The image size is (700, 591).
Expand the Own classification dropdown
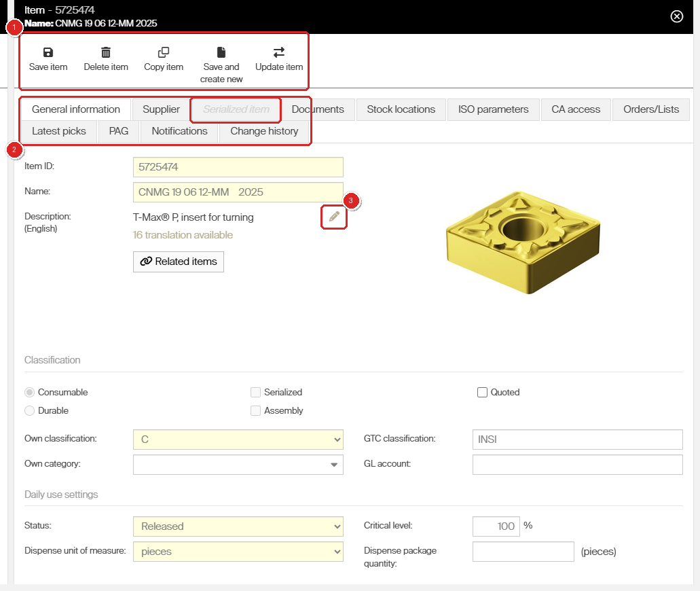238,440
